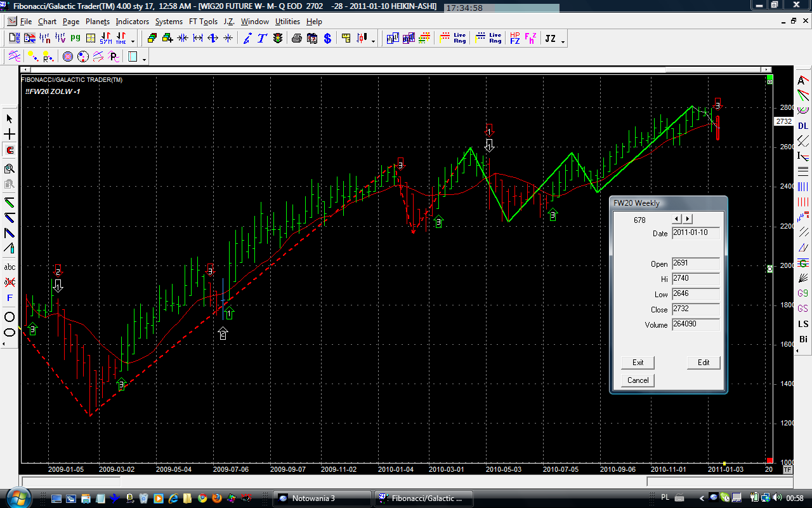The width and height of the screenshot is (812, 508).
Task: Expand the dropdown beside the grid icon
Action: click(x=145, y=59)
